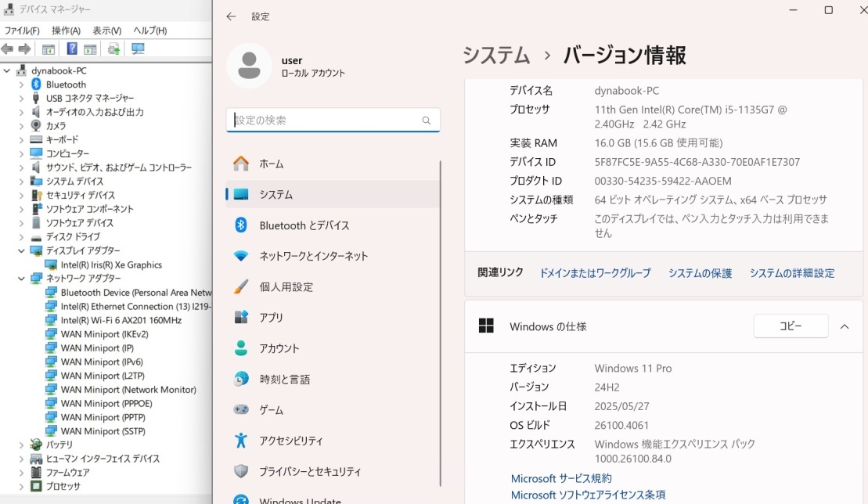Click the update driver toolbar icon
The height and width of the screenshot is (504, 868).
[x=114, y=49]
